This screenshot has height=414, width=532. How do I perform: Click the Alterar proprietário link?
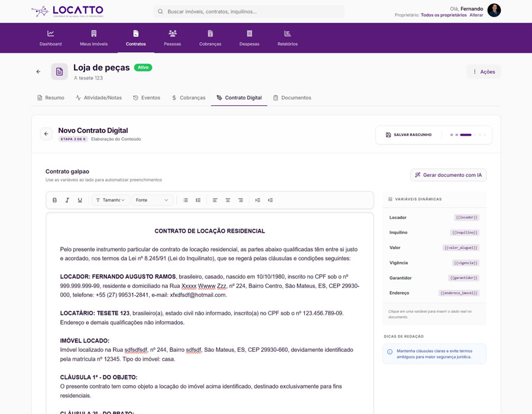tap(476, 14)
